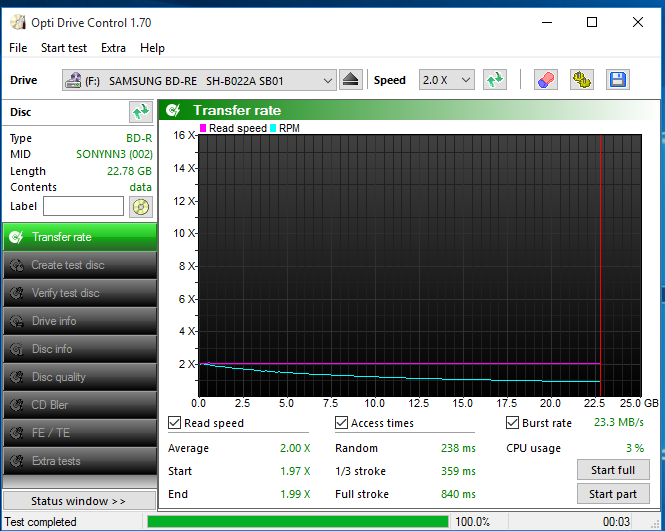Save results with the floppy disk icon
This screenshot has height=531, width=665.
[618, 80]
